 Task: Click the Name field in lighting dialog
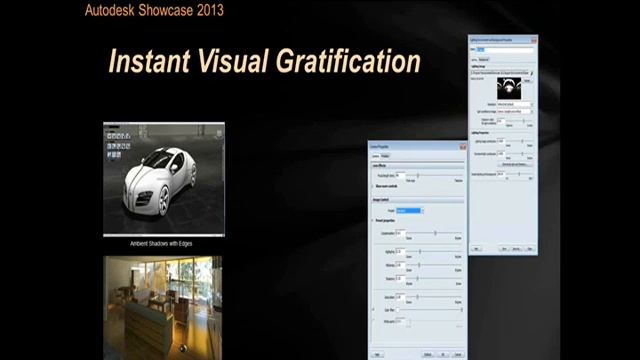pyautogui.click(x=504, y=50)
